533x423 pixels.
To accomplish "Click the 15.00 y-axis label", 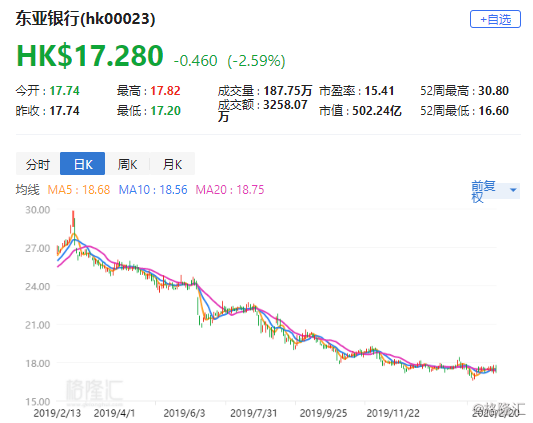I will tap(38, 402).
